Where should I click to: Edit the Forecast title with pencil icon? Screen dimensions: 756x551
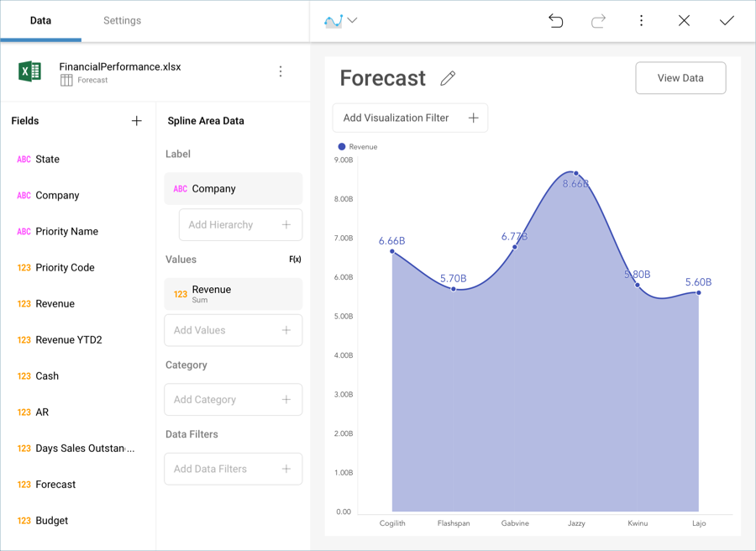pyautogui.click(x=448, y=78)
